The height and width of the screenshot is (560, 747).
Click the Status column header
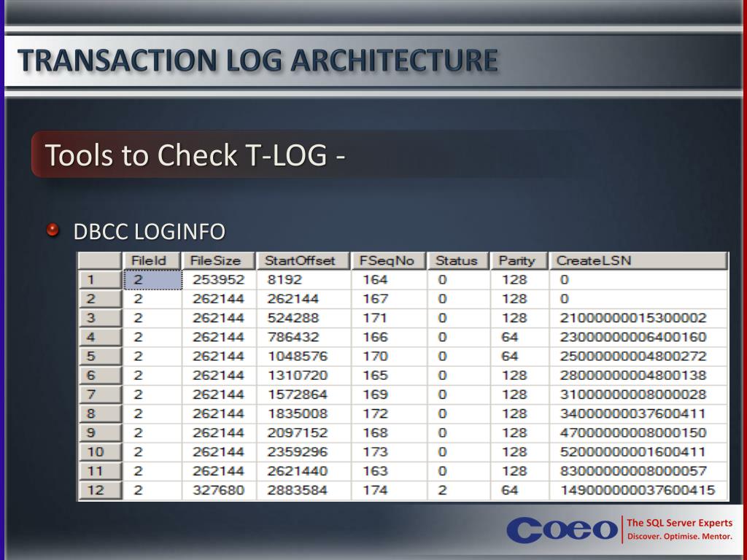458,260
